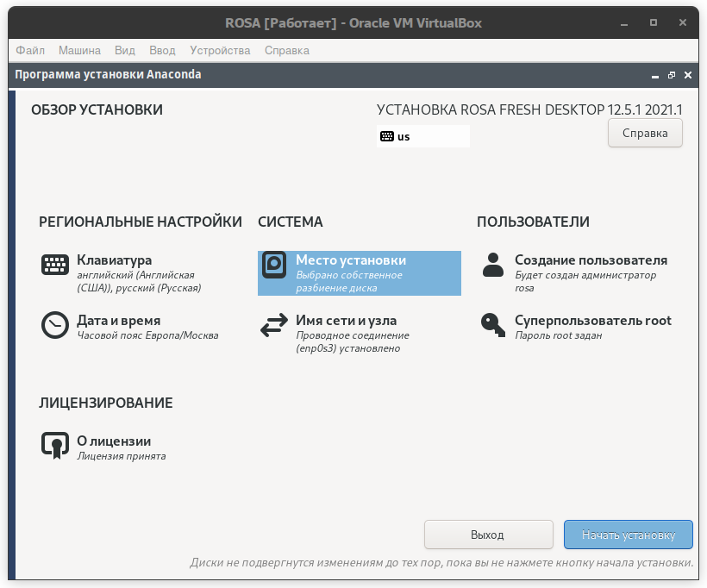Click the Выход button

[x=488, y=535]
